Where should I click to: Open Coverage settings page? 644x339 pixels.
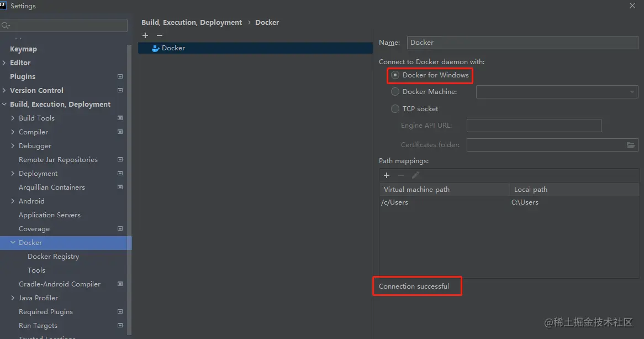(34, 229)
